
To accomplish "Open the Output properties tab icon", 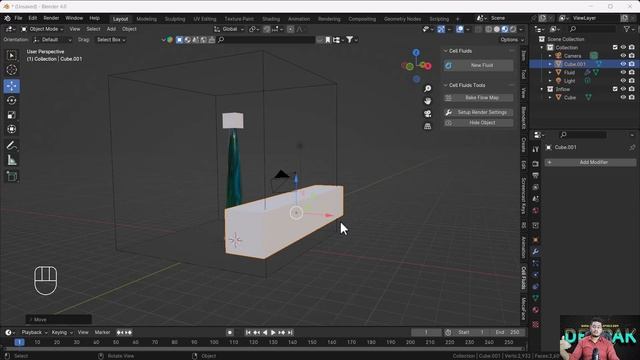I will [x=536, y=175].
